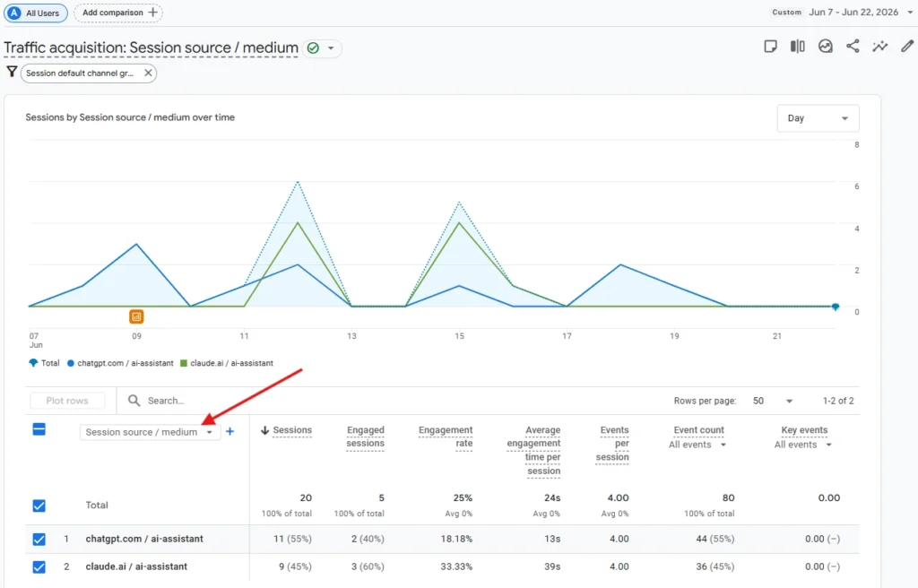Screen dimensions: 918x588
Task: Sort by Event count column
Action: (x=698, y=430)
